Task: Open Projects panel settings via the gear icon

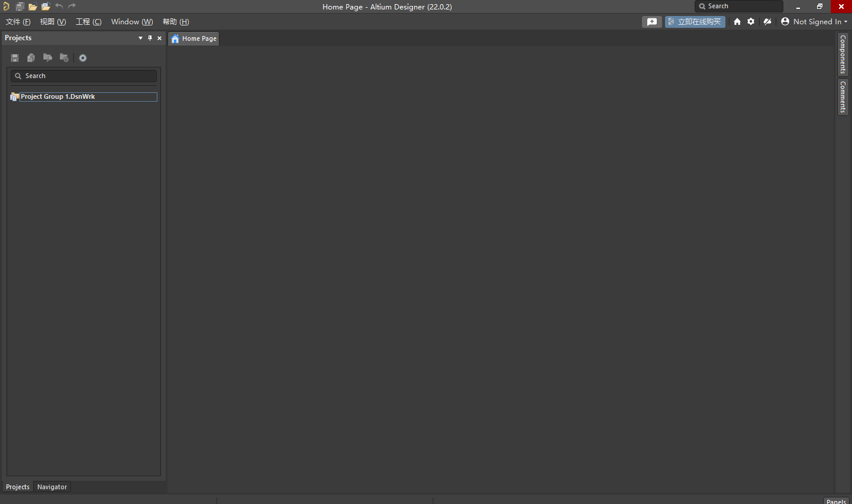Action: tap(82, 57)
